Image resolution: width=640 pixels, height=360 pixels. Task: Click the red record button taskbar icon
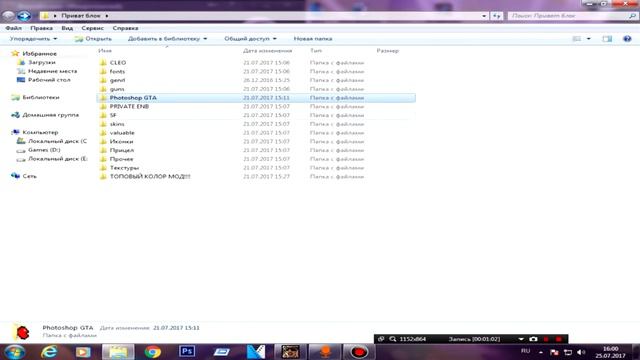359,352
